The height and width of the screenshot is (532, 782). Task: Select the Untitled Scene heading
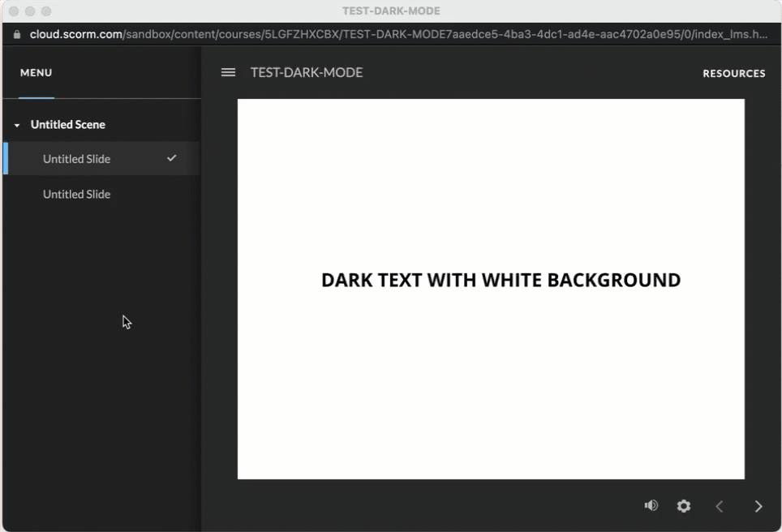[68, 125]
